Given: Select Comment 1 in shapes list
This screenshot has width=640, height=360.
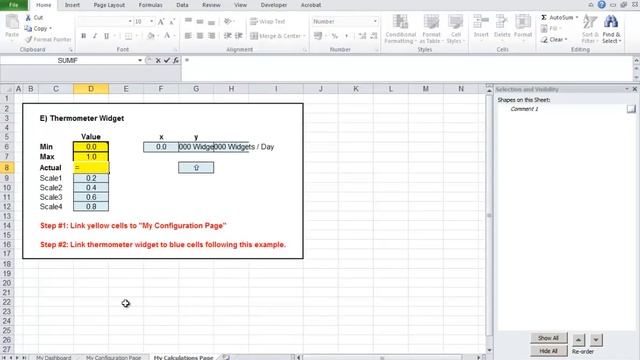Looking at the screenshot, I should pyautogui.click(x=524, y=109).
